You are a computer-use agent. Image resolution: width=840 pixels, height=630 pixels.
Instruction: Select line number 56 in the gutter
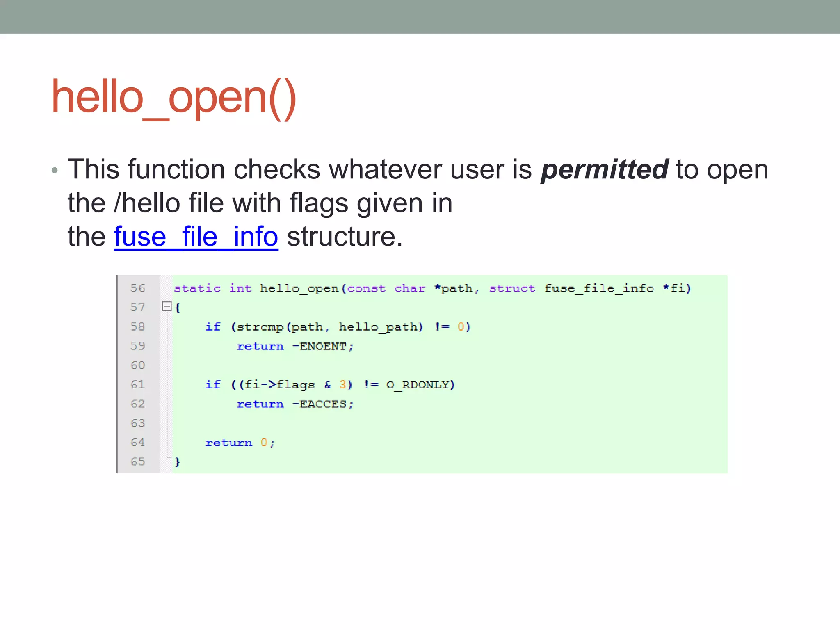138,288
